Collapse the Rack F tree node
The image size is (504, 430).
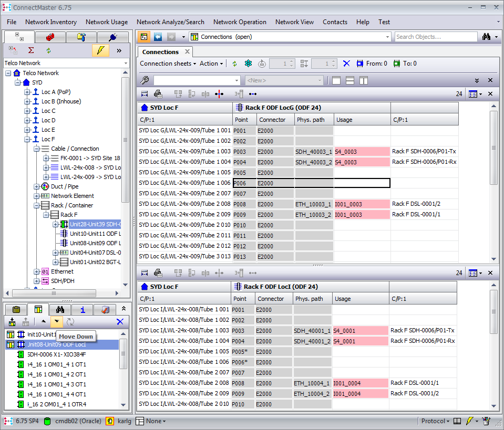click(x=46, y=215)
